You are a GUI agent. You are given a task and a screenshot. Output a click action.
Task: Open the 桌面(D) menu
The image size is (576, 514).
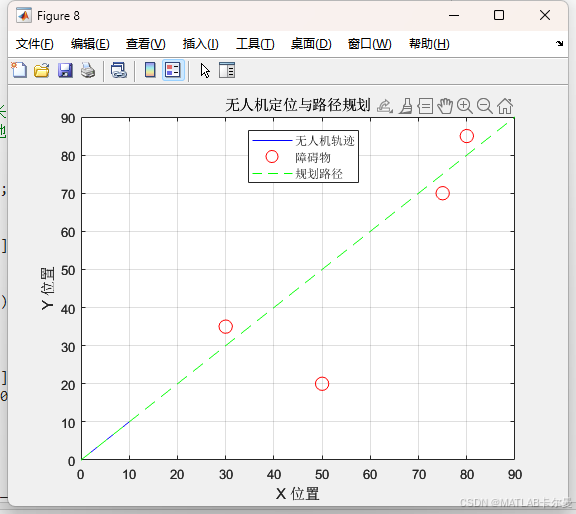pyautogui.click(x=311, y=44)
